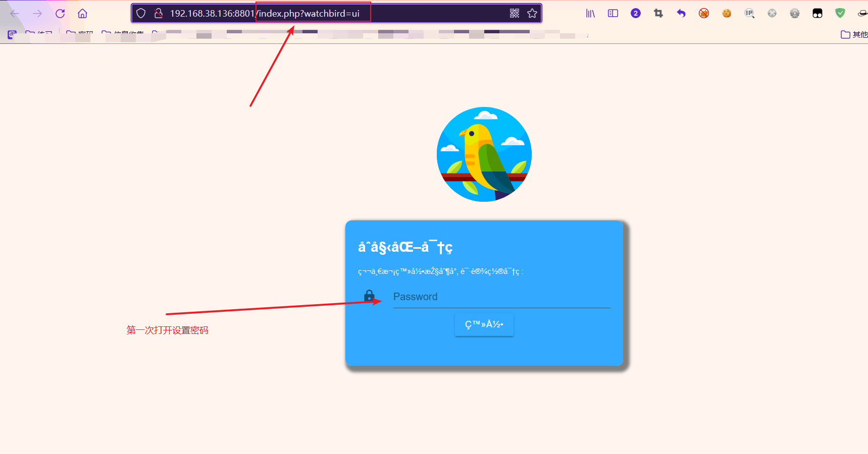The image size is (868, 454).
Task: Open the Tampermonkey extension icon
Action: 818,14
